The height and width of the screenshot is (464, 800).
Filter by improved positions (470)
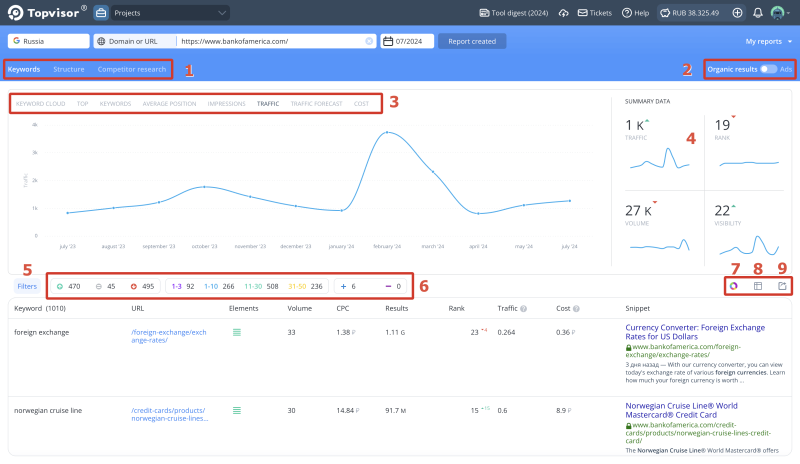[68, 286]
